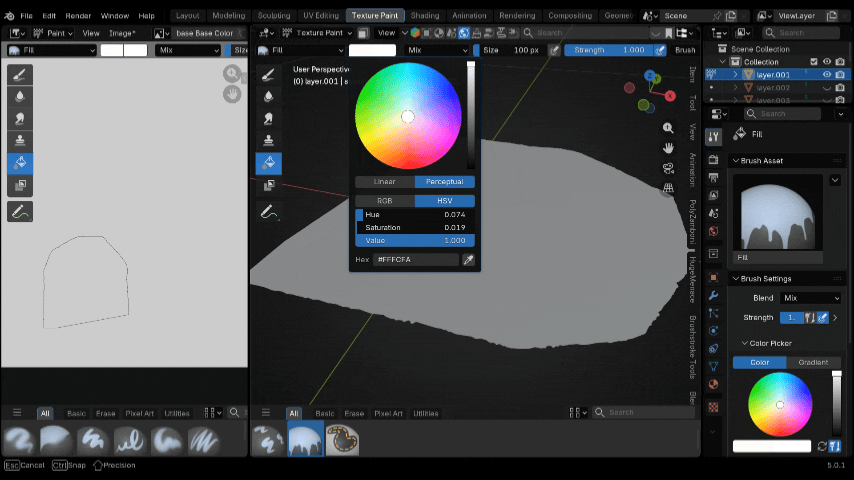The width and height of the screenshot is (854, 480).
Task: Collapse the Brush Settings panel
Action: 736,278
